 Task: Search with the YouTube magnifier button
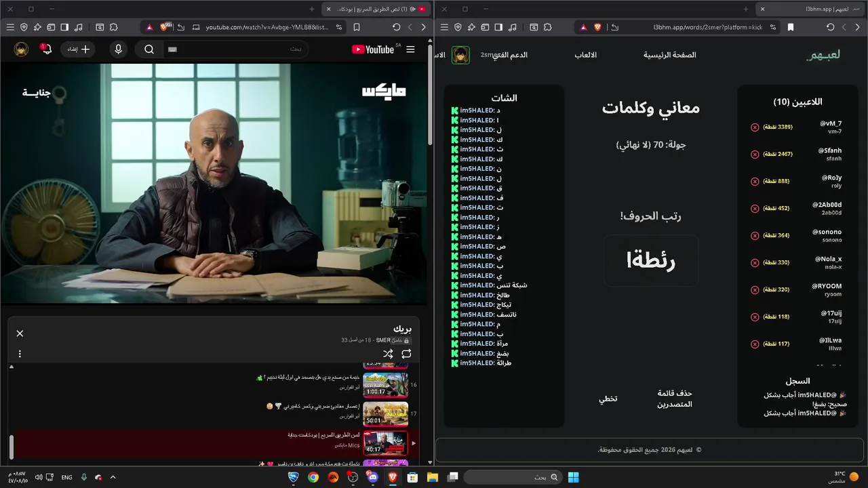tap(149, 49)
